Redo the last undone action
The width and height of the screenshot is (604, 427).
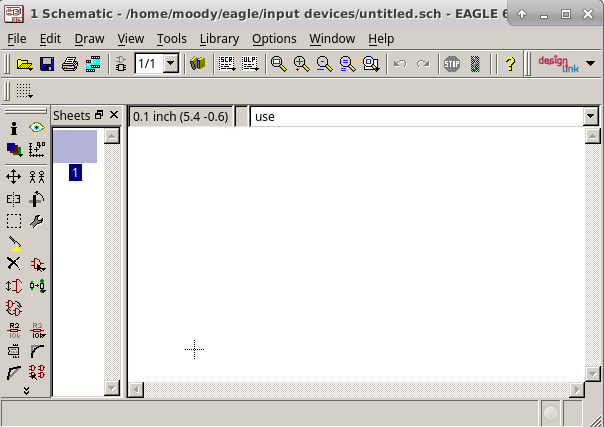[x=423, y=64]
